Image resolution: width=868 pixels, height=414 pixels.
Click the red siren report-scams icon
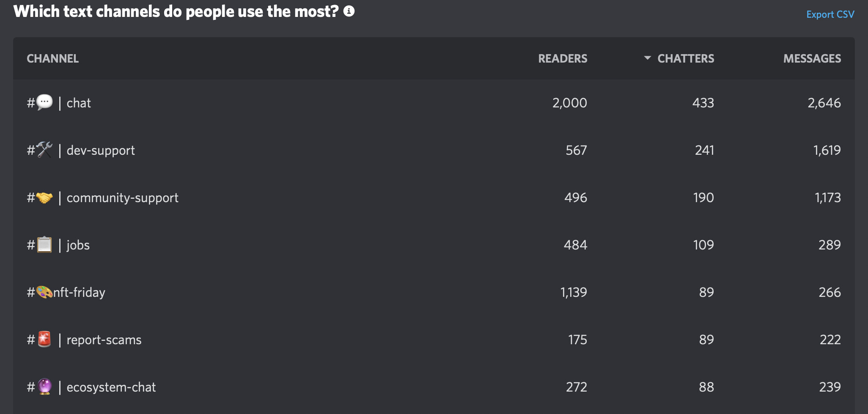[44, 340]
